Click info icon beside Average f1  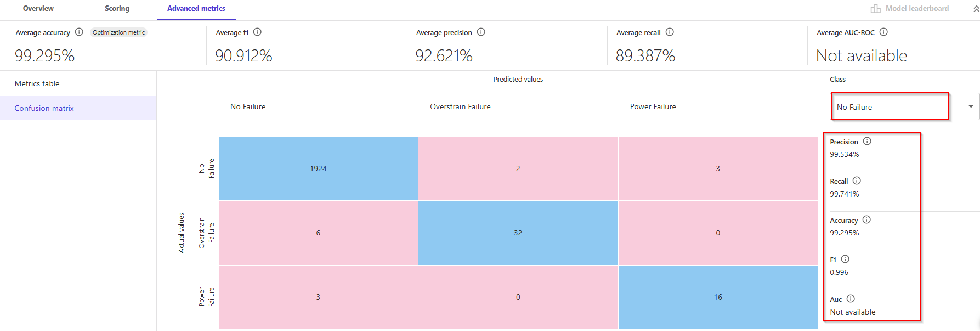pyautogui.click(x=257, y=32)
